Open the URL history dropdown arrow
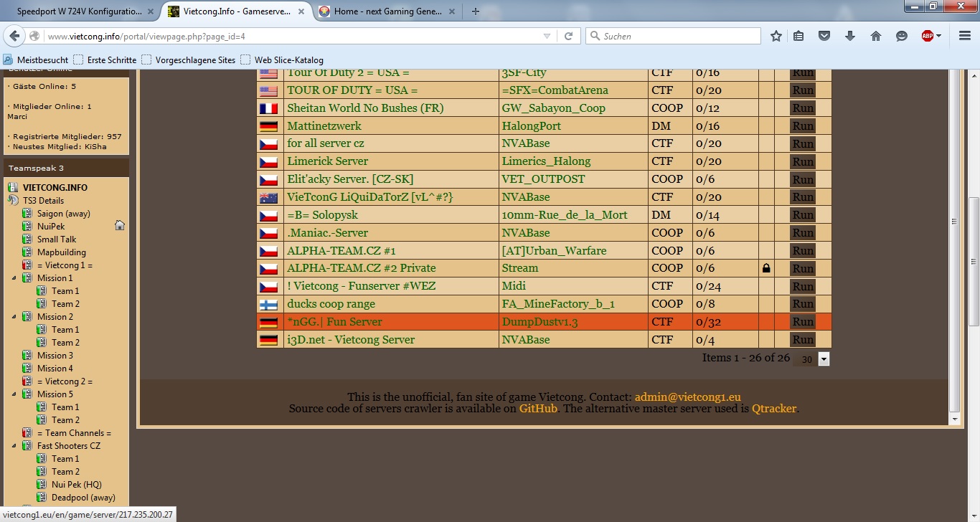The height and width of the screenshot is (522, 980). pos(547,36)
